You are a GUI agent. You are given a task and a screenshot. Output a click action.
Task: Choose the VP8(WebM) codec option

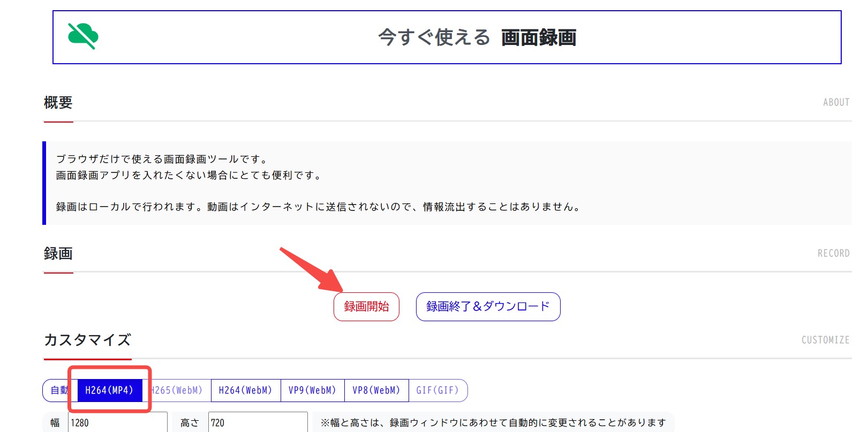click(376, 390)
